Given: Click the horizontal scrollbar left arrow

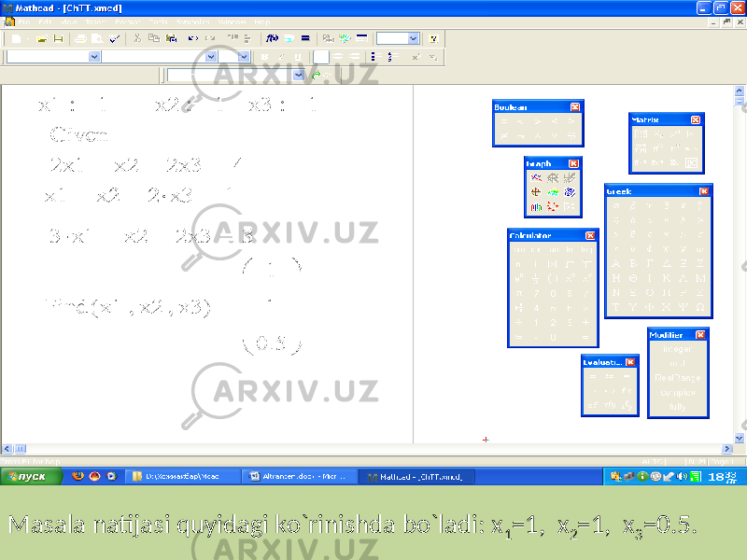Looking at the screenshot, I should coord(7,449).
